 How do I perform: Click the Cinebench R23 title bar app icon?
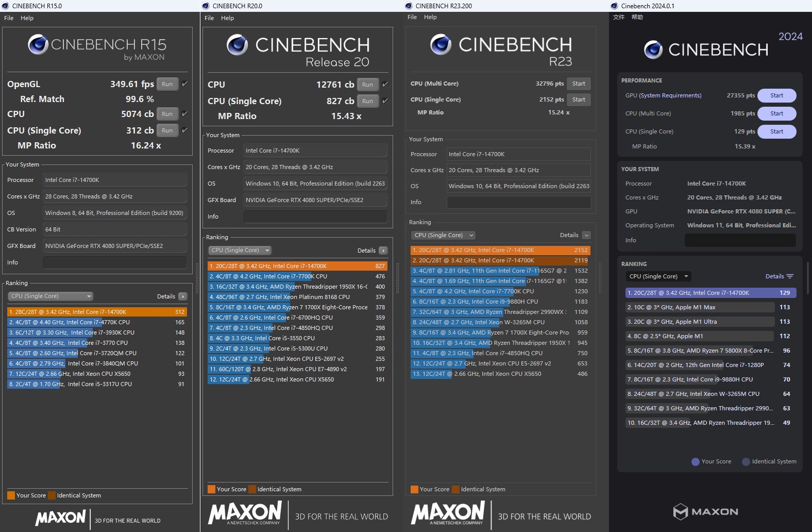(x=409, y=6)
